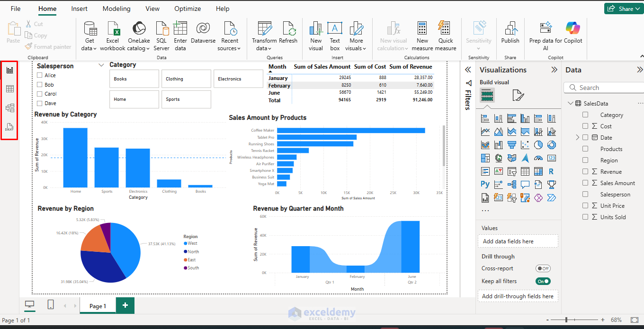Image resolution: width=644 pixels, height=329 pixels.
Task: Click Prep data for Copilot AI
Action: (546, 36)
